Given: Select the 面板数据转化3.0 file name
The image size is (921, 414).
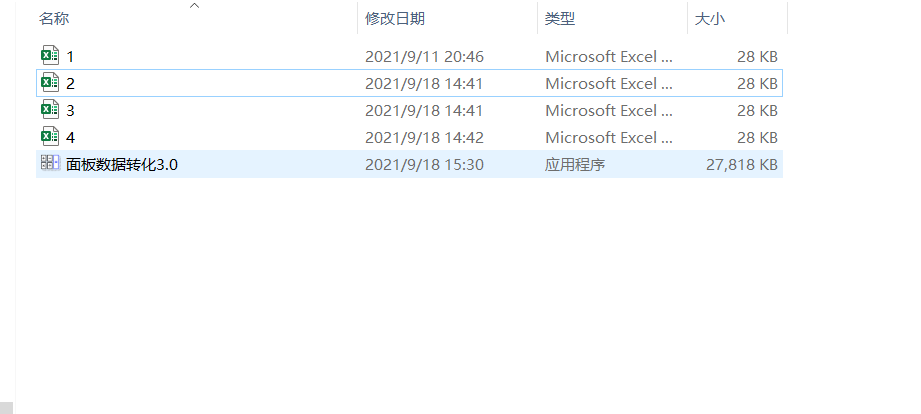Looking at the screenshot, I should [x=122, y=165].
